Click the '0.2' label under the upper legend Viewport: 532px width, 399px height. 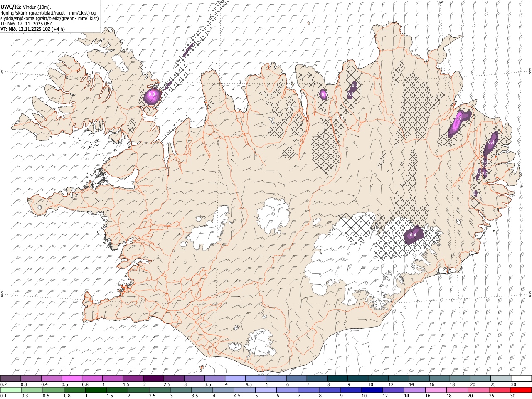tap(4, 384)
